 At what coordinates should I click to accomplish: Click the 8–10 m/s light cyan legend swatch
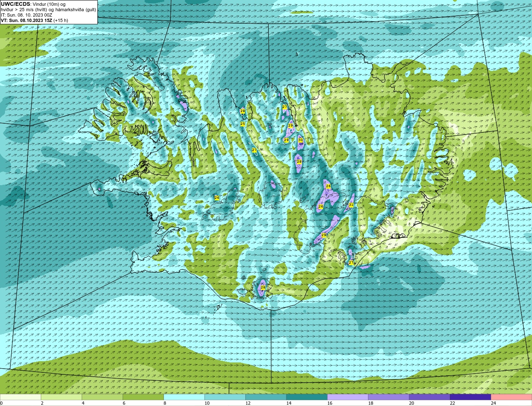point(185,397)
